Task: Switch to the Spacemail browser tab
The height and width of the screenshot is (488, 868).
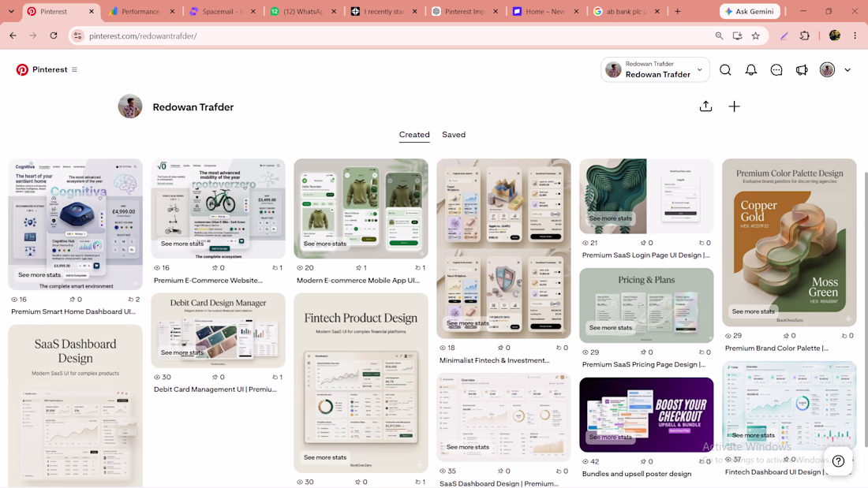Action: 222,11
